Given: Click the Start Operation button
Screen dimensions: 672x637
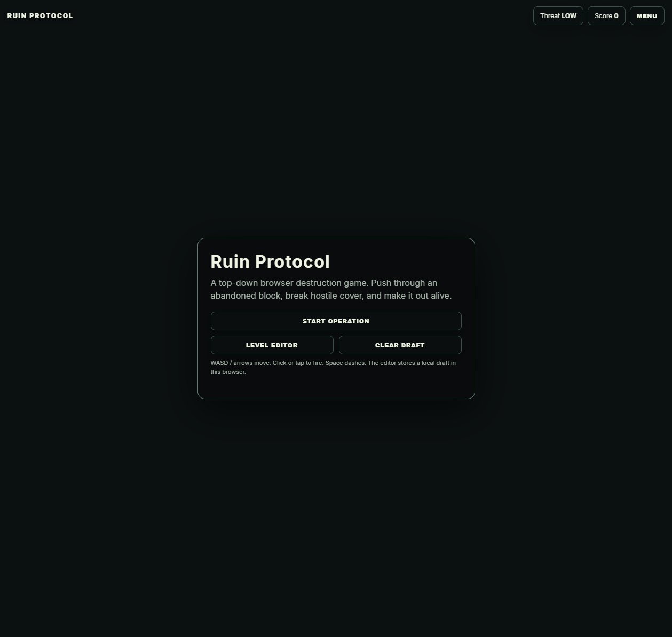Looking at the screenshot, I should [x=336, y=321].
